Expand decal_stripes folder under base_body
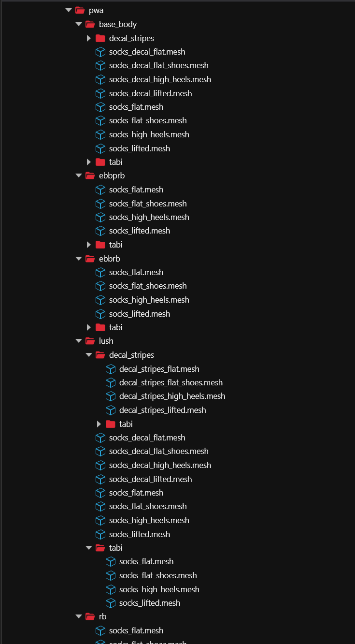Screen dimensions: 355x644 click(x=88, y=38)
